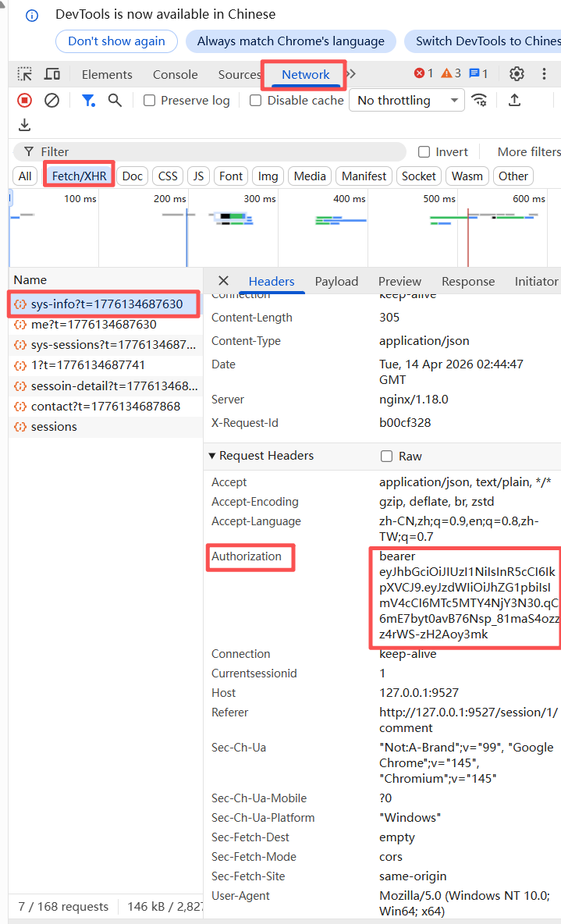The width and height of the screenshot is (561, 924).
Task: Click Always match Chrome's language button
Action: click(x=290, y=41)
